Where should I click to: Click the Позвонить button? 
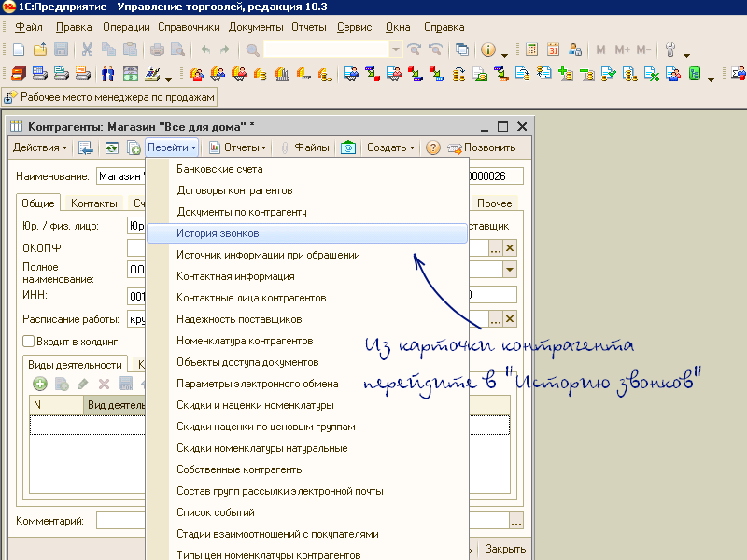(x=482, y=147)
